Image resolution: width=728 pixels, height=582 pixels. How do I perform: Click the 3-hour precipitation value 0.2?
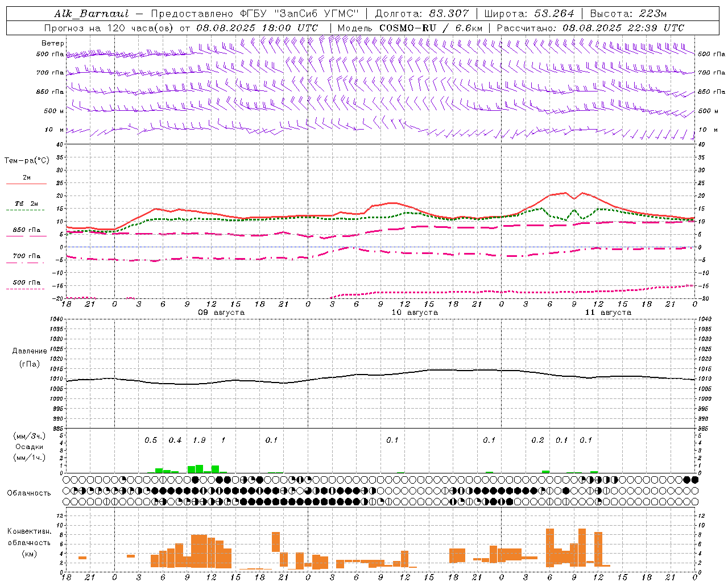click(x=537, y=440)
